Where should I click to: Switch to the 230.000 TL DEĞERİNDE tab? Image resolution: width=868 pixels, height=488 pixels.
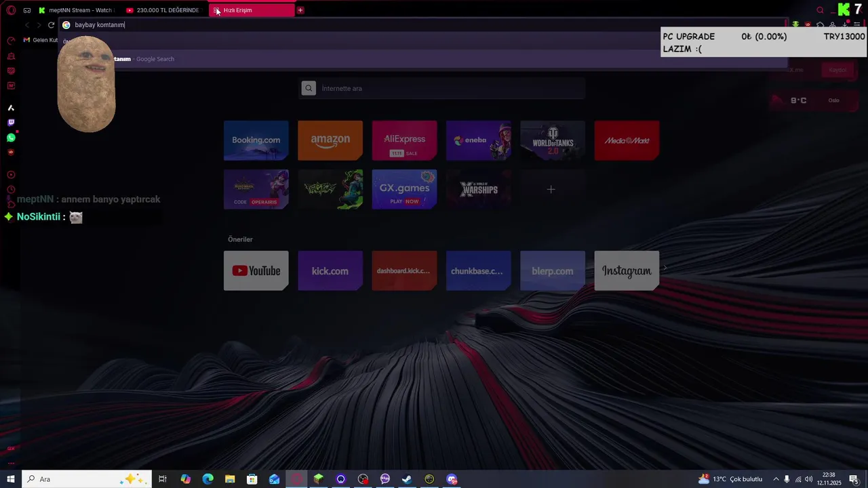pos(163,10)
